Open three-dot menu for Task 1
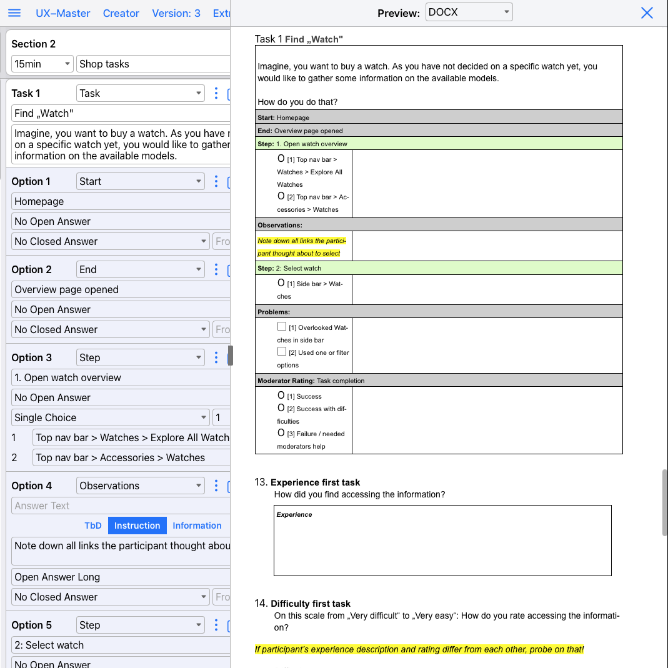This screenshot has height=668, width=668. click(216, 93)
